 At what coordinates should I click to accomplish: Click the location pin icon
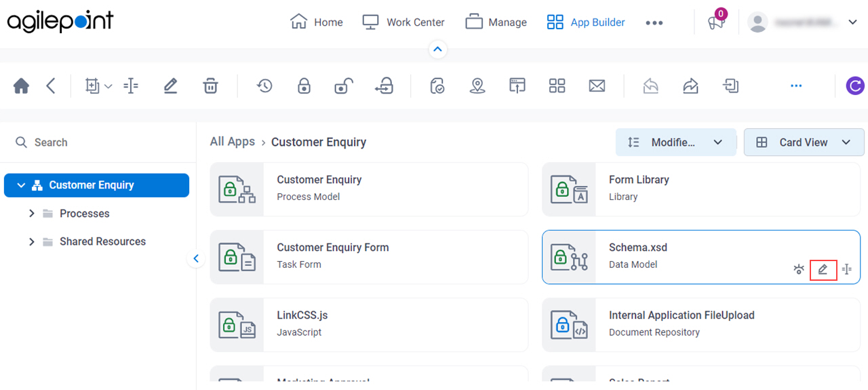477,86
